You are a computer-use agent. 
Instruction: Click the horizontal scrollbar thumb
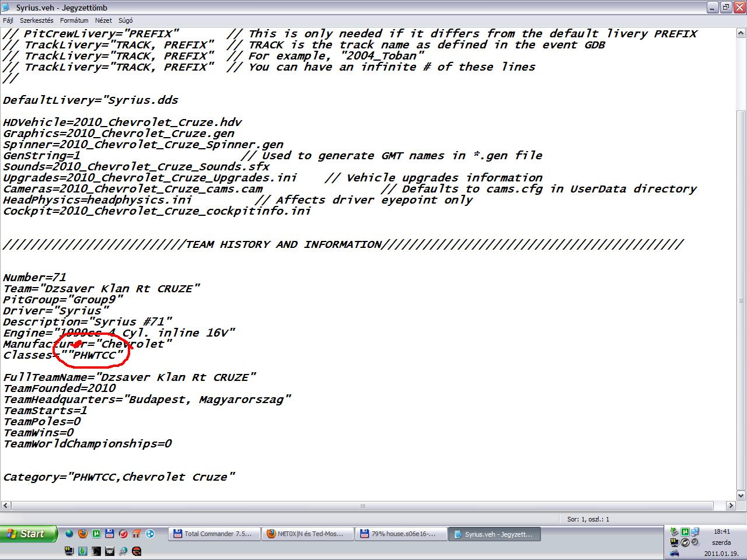(x=362, y=506)
